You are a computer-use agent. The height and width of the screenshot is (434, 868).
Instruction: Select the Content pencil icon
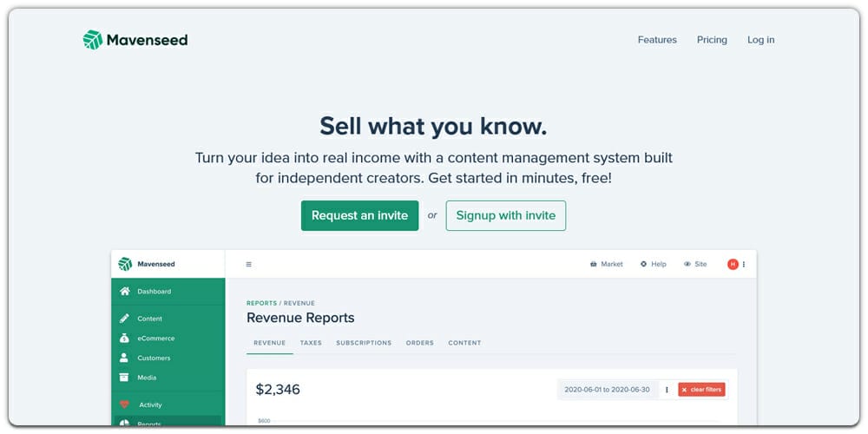point(125,319)
